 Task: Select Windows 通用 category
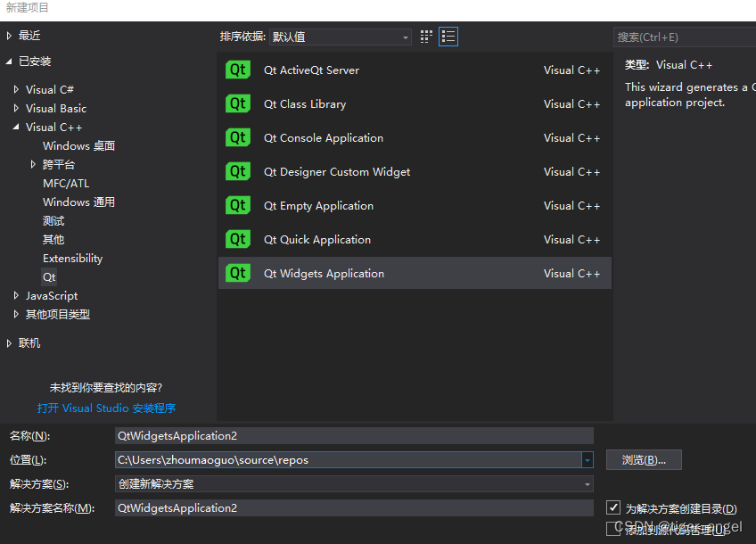78,202
